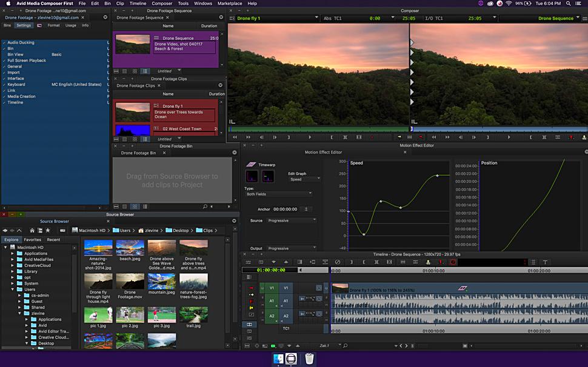
Task: Click the favorites star icon in Source Browser
Action: (48, 230)
